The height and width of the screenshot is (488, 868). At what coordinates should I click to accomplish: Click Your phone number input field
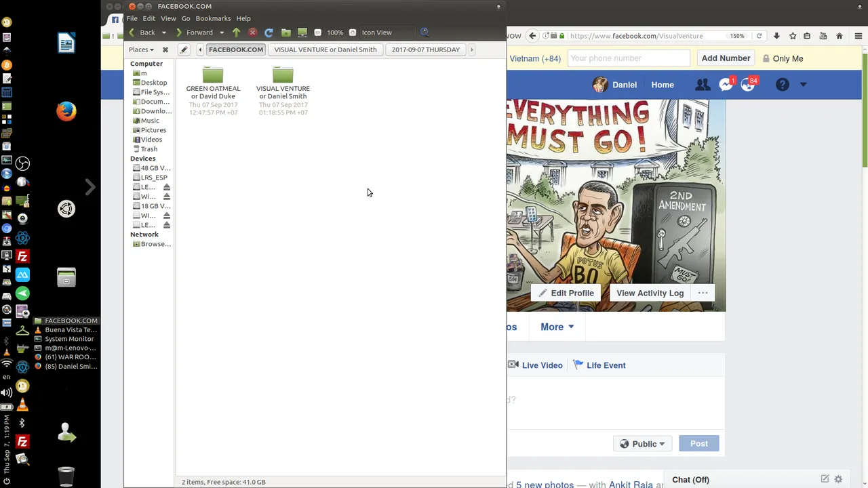[628, 58]
